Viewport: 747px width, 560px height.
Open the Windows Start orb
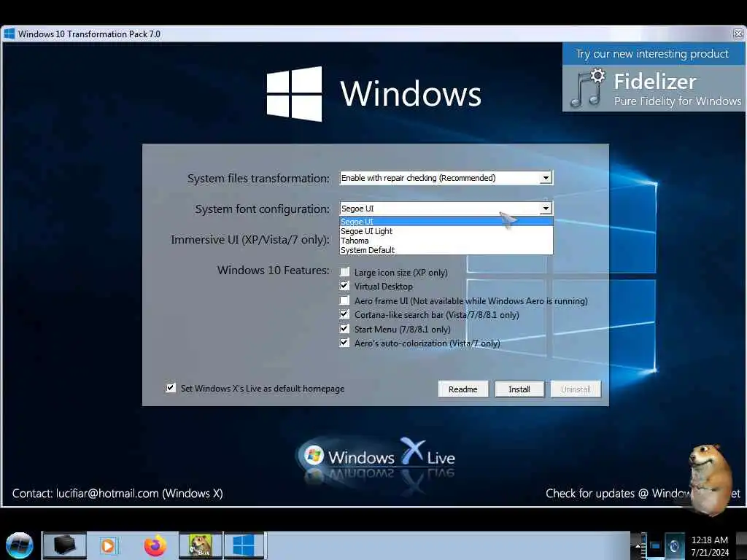(x=19, y=545)
